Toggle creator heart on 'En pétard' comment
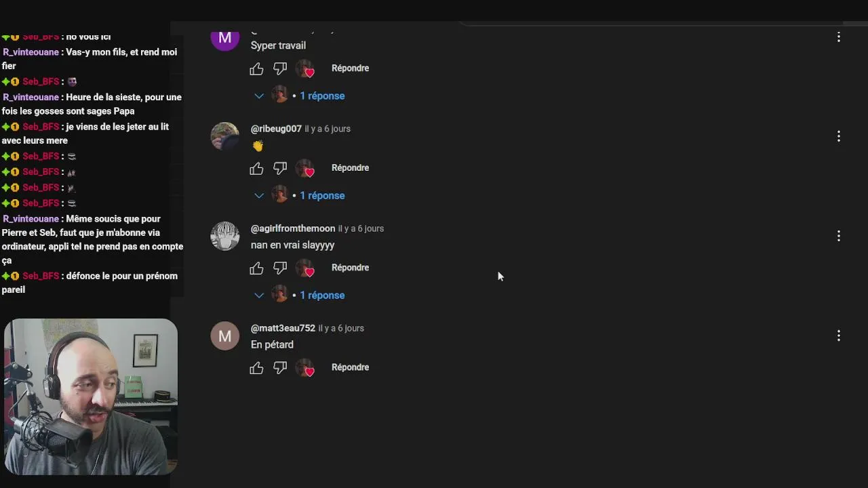The image size is (868, 488). pos(305,367)
